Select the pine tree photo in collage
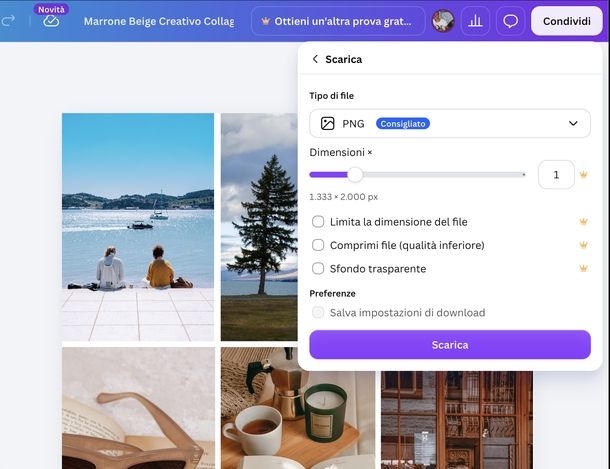The height and width of the screenshot is (469, 610). (x=259, y=227)
